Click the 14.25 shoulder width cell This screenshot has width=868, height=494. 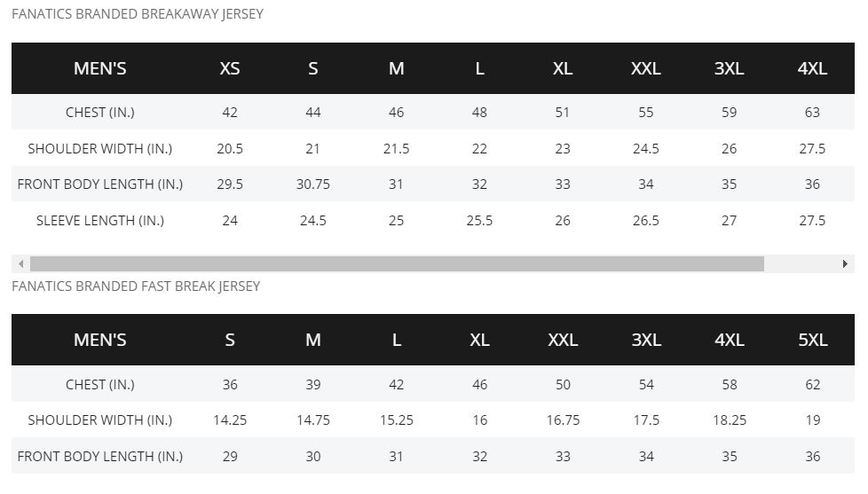[x=230, y=420]
